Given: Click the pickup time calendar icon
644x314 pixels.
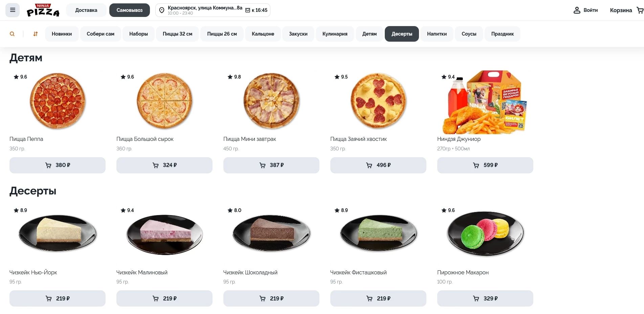Looking at the screenshot, I should (x=248, y=10).
